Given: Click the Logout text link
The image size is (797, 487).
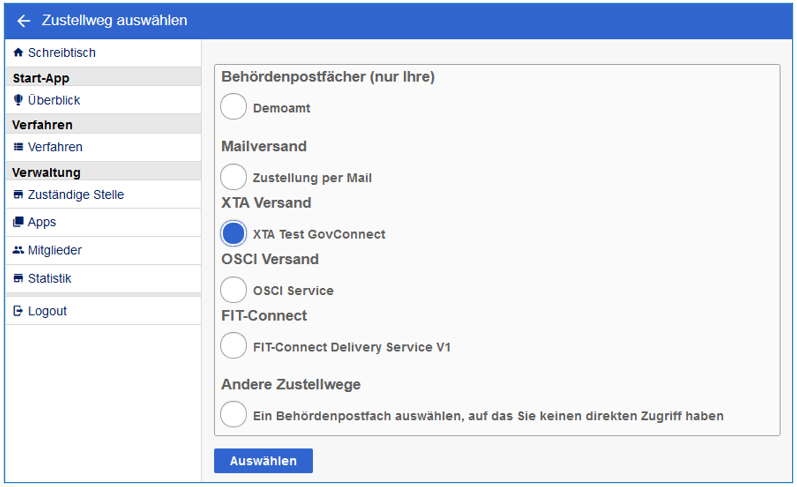Looking at the screenshot, I should (x=47, y=311).
